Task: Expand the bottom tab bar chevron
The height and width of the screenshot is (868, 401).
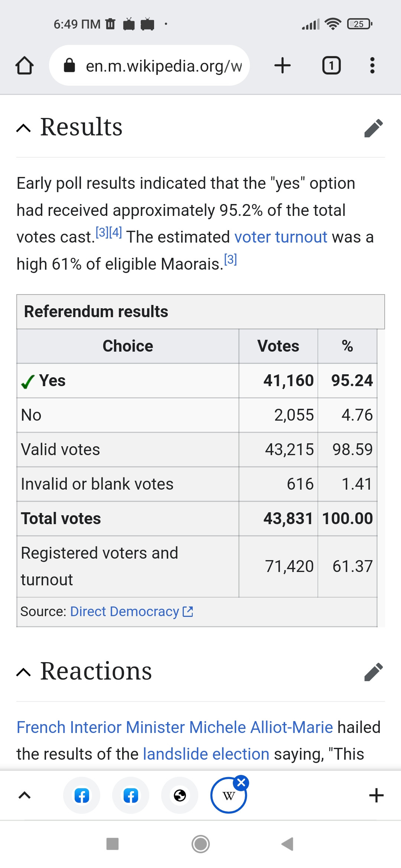Action: tap(25, 795)
